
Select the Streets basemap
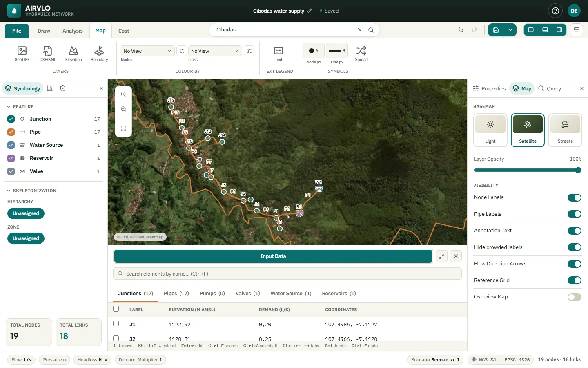[x=565, y=130]
